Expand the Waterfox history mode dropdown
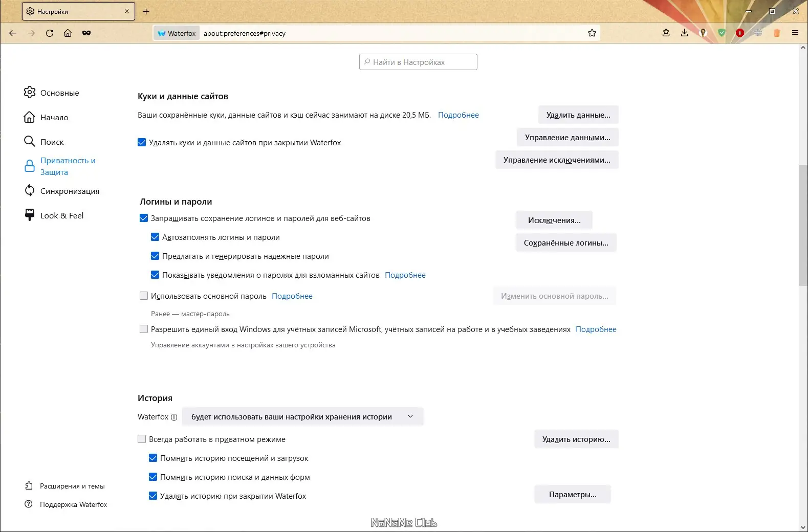Image resolution: width=808 pixels, height=532 pixels. point(302,417)
